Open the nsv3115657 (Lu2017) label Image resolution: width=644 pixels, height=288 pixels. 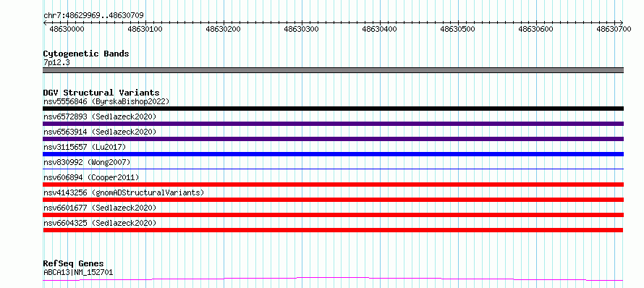coord(85,147)
